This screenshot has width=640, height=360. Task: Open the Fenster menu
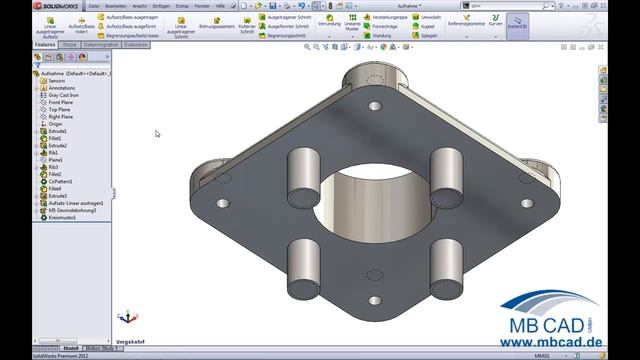(x=202, y=6)
